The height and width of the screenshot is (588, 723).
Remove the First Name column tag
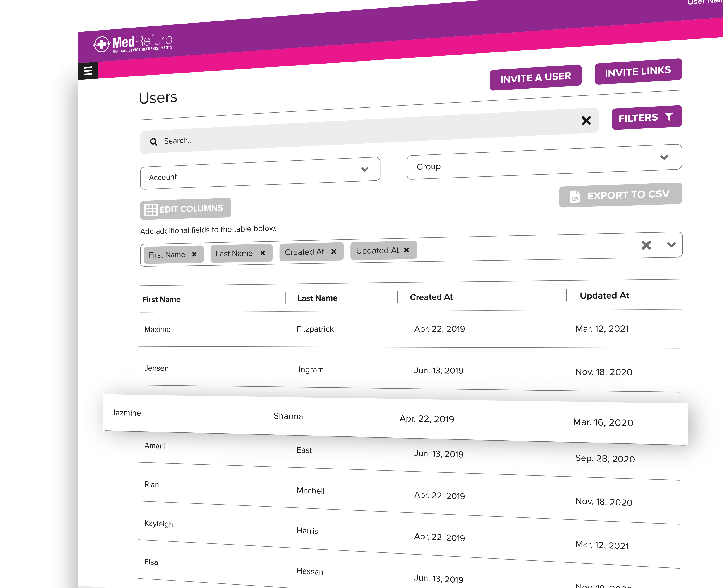tap(194, 254)
